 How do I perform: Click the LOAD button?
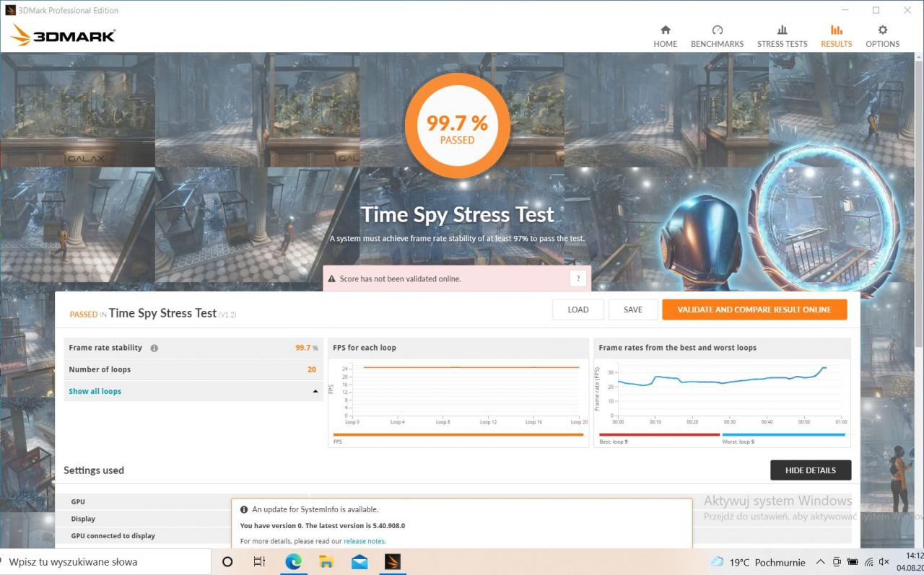(578, 310)
